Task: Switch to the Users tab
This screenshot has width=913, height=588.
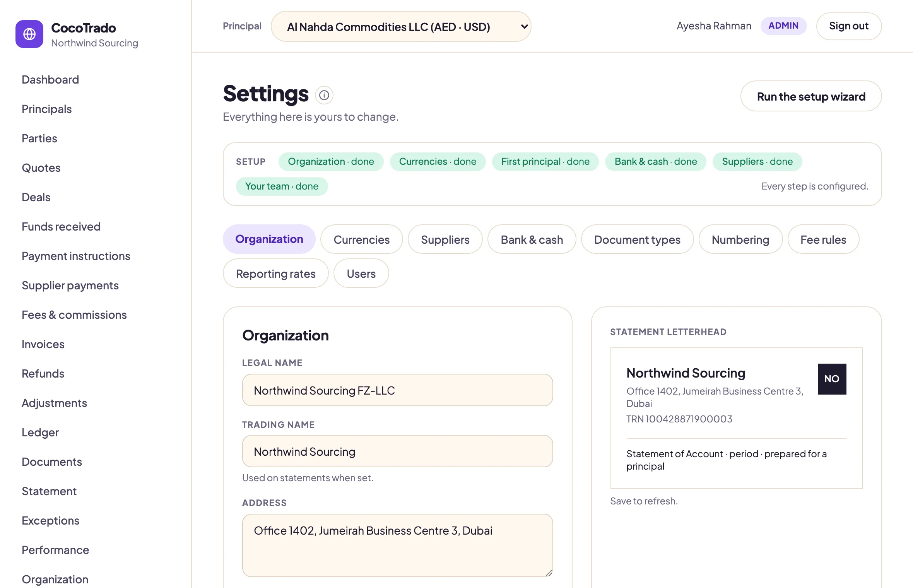Action: (361, 273)
